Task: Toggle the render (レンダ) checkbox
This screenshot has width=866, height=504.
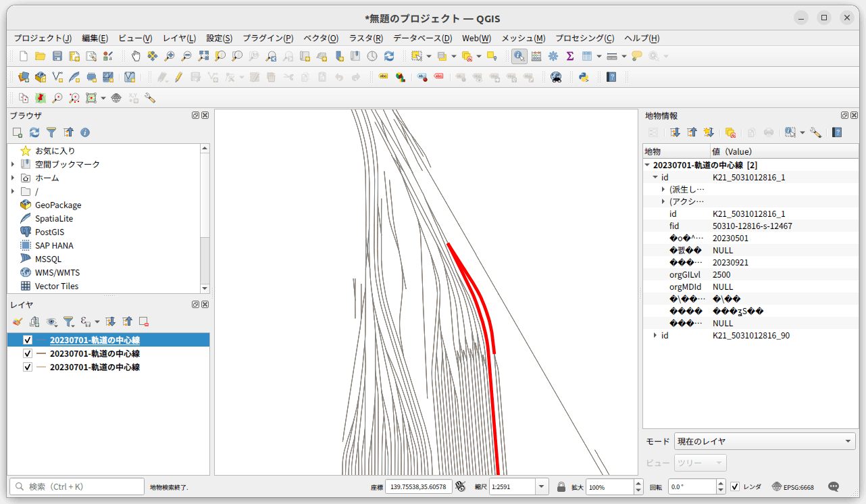Action: point(735,486)
